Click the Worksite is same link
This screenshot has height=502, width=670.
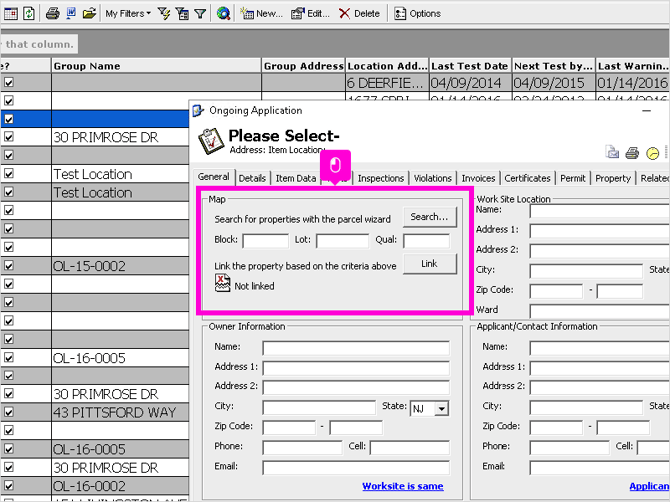[403, 486]
